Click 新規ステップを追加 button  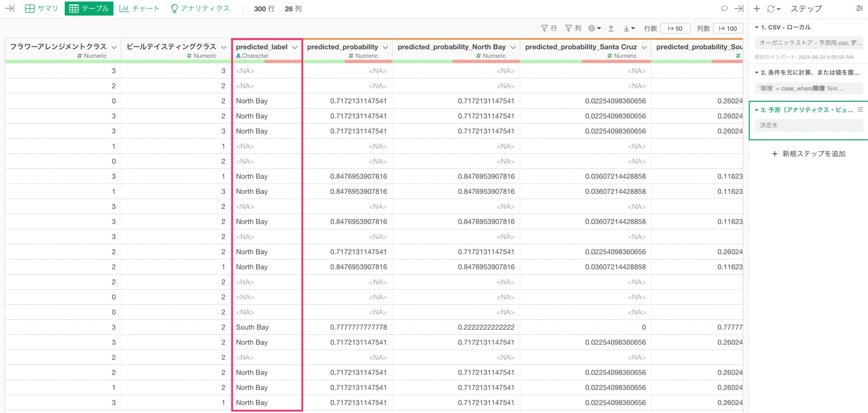point(808,154)
